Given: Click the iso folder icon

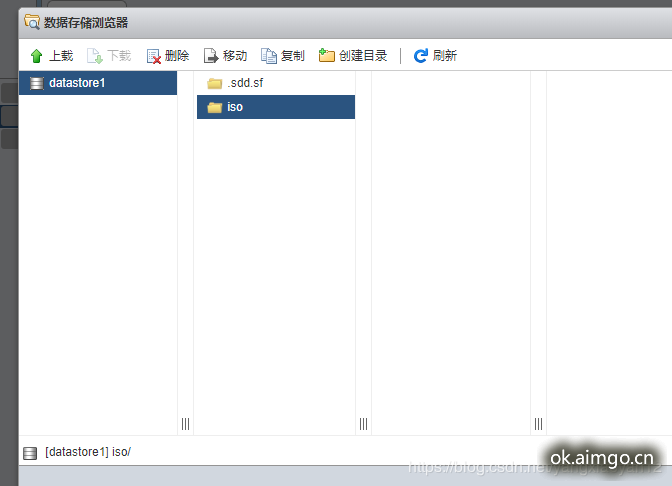Looking at the screenshot, I should coord(214,107).
